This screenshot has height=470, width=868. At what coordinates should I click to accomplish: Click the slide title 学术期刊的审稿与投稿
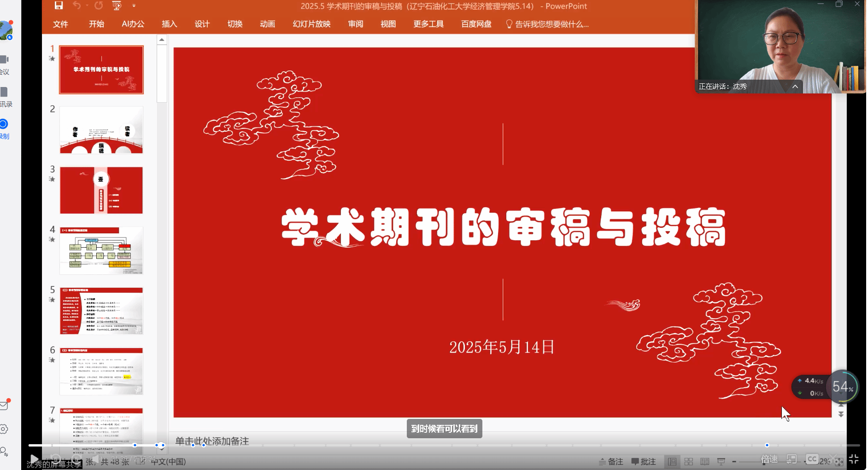[503, 227]
